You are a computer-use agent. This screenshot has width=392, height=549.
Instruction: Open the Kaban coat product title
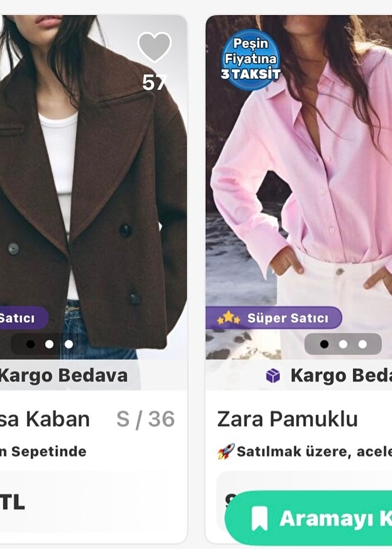click(45, 419)
